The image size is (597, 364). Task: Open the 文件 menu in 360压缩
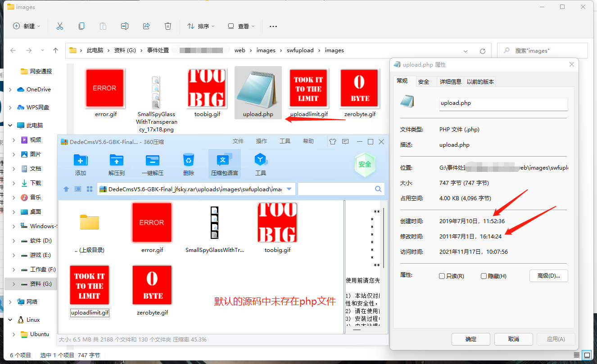click(238, 141)
